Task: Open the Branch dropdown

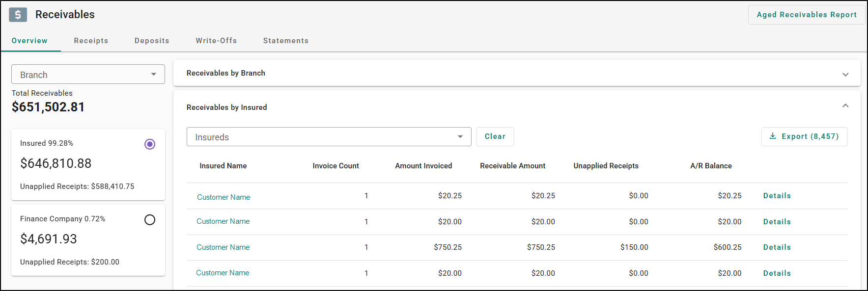Action: tap(88, 75)
